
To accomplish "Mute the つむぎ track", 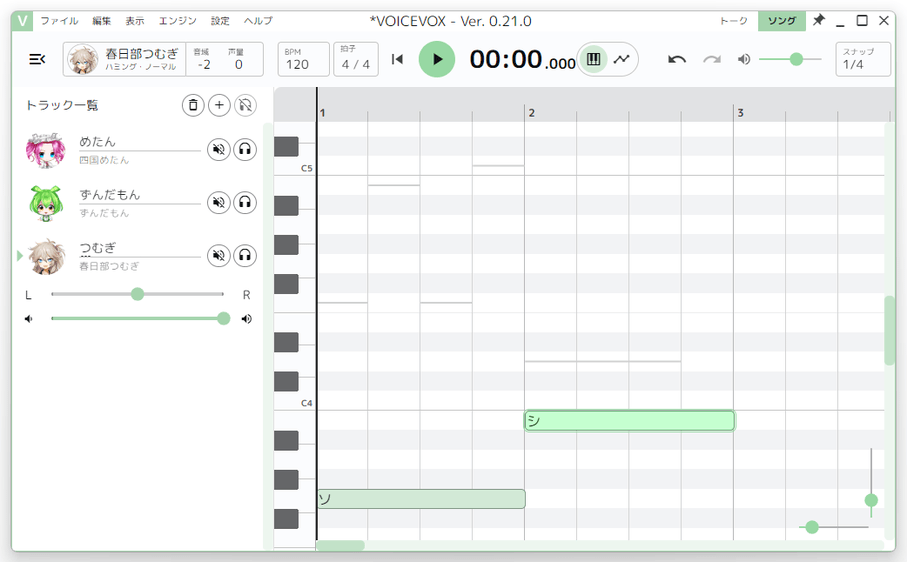I will click(219, 256).
